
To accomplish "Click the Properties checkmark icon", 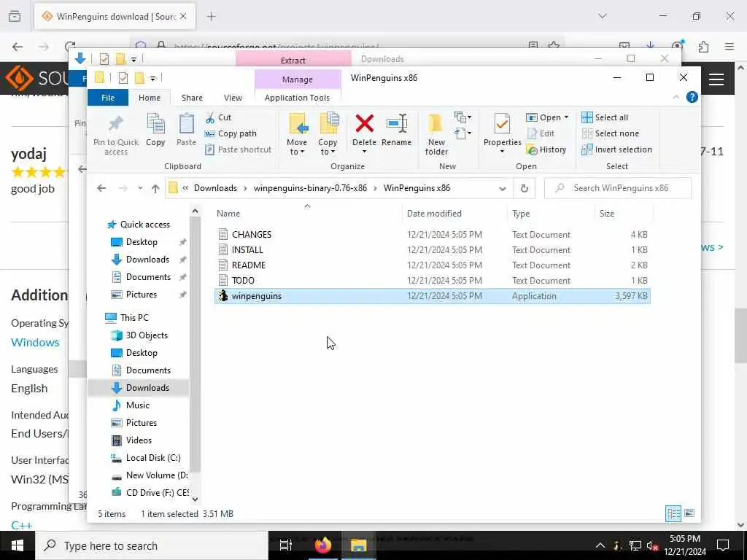I will (x=502, y=124).
